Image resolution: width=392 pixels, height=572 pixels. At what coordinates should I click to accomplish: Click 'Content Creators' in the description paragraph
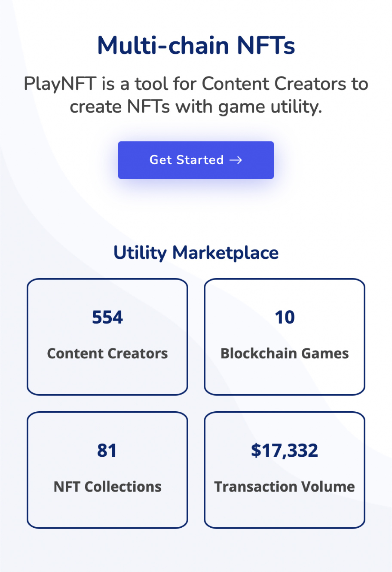[274, 84]
